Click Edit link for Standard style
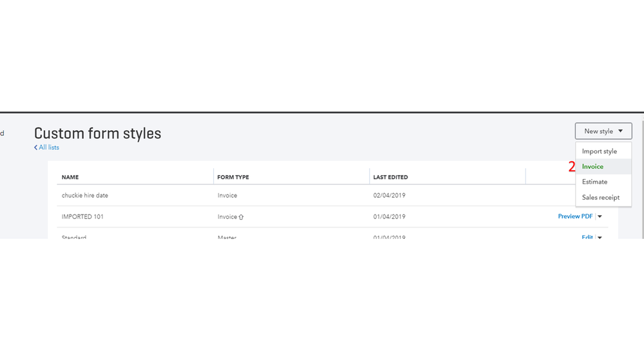Screen dimensions: 644x362 point(587,236)
